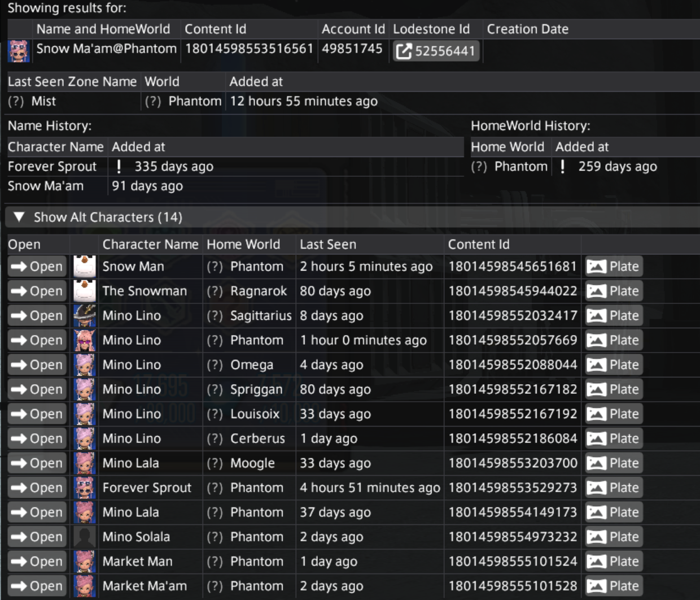The width and height of the screenshot is (700, 600).
Task: View Plate for Mino Lala on Moogle
Action: pyautogui.click(x=614, y=463)
